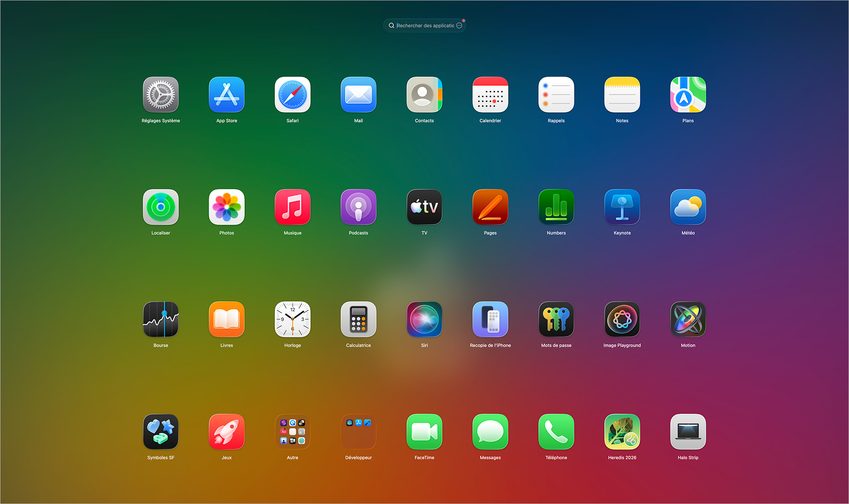This screenshot has width=849, height=504.
Task: Expand the Autre folder
Action: pos(292,431)
